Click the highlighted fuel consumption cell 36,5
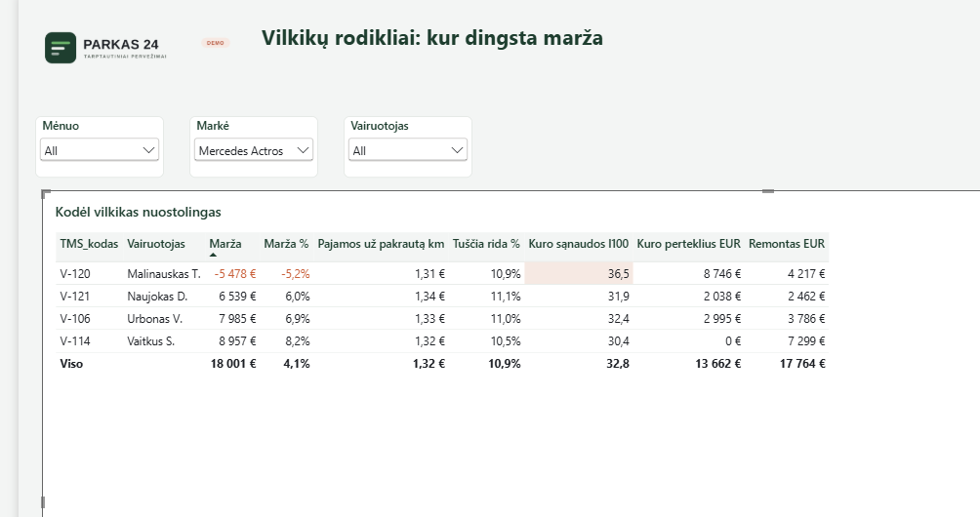Viewport: 980px width, 517px height. 579,273
